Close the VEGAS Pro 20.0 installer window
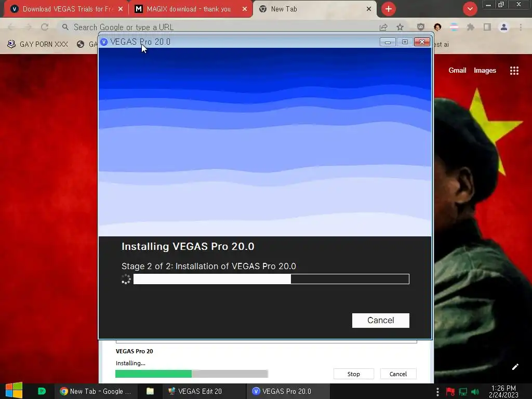This screenshot has height=399, width=532. click(x=422, y=42)
